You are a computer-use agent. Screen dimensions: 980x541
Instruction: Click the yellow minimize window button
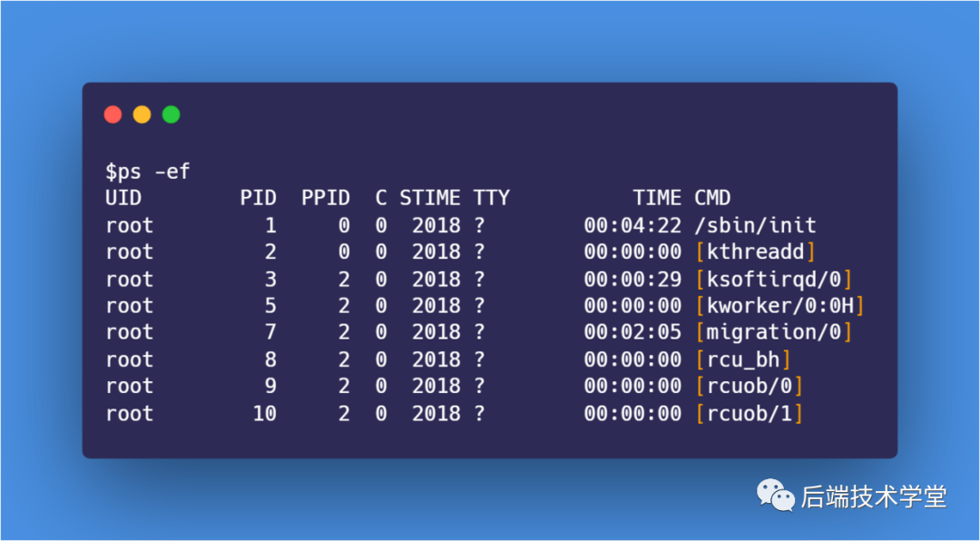tap(142, 114)
